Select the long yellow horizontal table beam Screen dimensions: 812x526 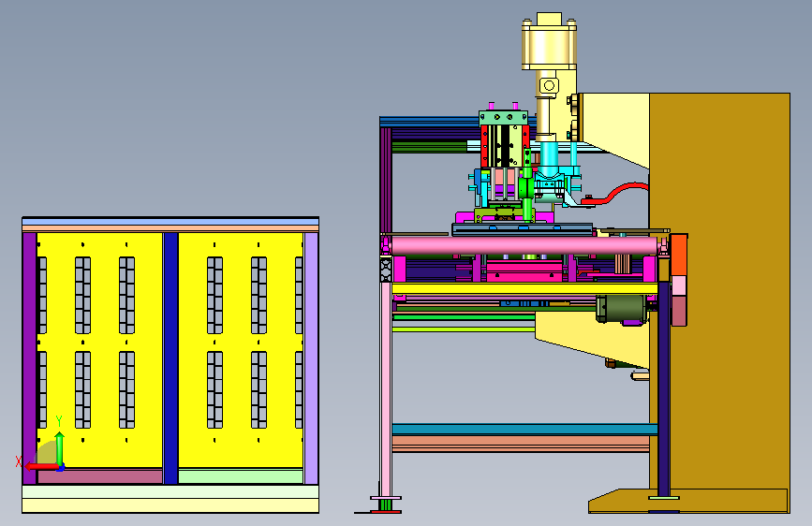pos(524,289)
